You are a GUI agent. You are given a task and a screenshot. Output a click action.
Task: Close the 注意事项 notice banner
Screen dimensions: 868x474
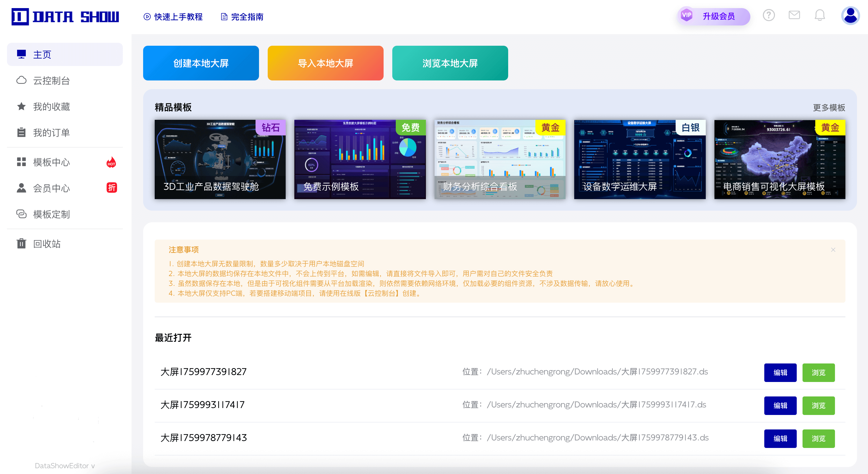[x=833, y=250]
